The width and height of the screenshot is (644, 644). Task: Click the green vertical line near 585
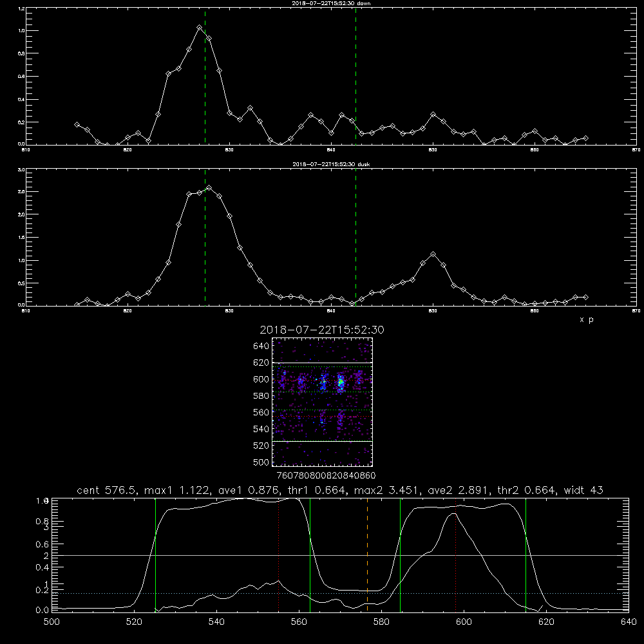(x=400, y=554)
